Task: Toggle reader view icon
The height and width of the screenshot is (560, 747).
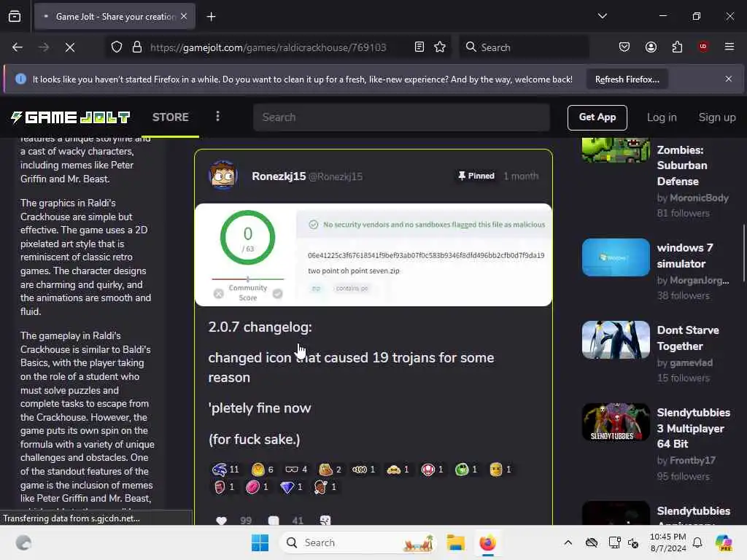Action: tap(419, 47)
